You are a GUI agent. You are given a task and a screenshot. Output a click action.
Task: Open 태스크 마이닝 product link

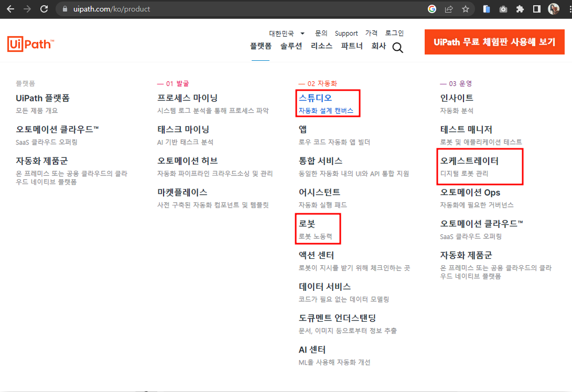pos(183,129)
